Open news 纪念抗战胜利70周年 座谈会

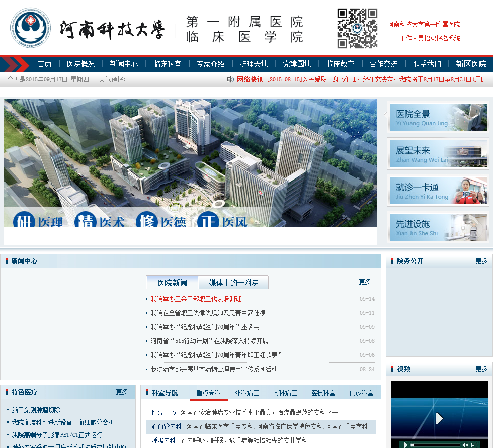[x=205, y=327]
